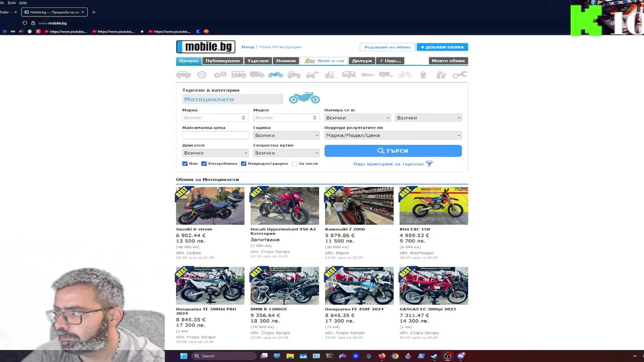Uncheck the Повреден/ударен checkbox
644x362 pixels.
point(244,163)
